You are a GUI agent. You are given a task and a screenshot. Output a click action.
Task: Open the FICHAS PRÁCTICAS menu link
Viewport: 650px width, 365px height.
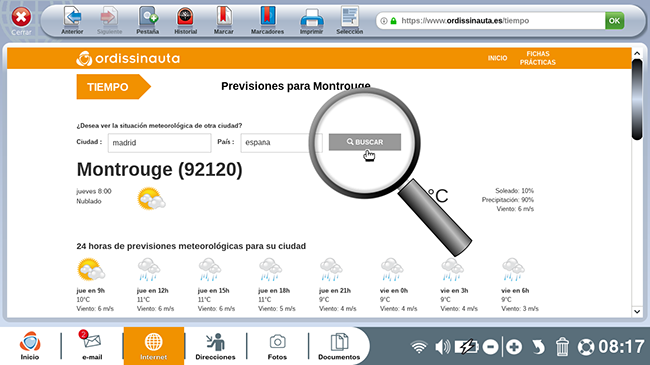pyautogui.click(x=538, y=58)
